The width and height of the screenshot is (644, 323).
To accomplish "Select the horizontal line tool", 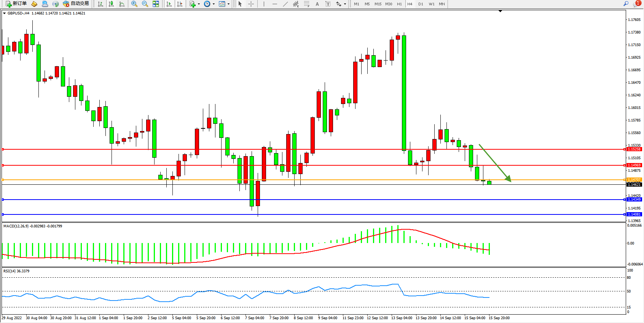I will [x=274, y=4].
